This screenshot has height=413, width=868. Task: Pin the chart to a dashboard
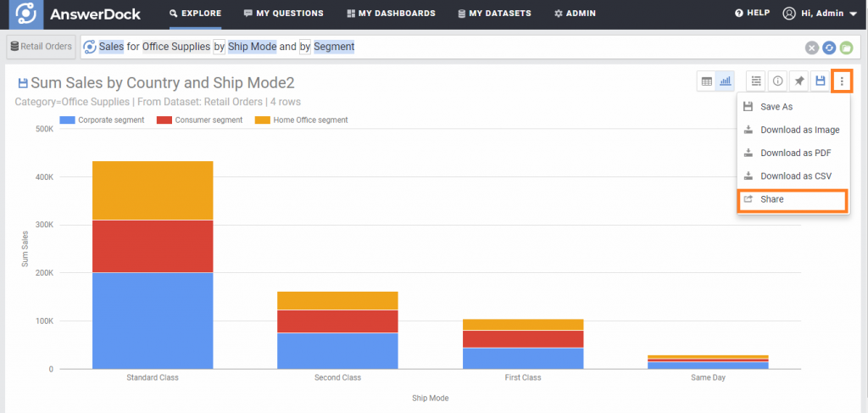pyautogui.click(x=798, y=81)
